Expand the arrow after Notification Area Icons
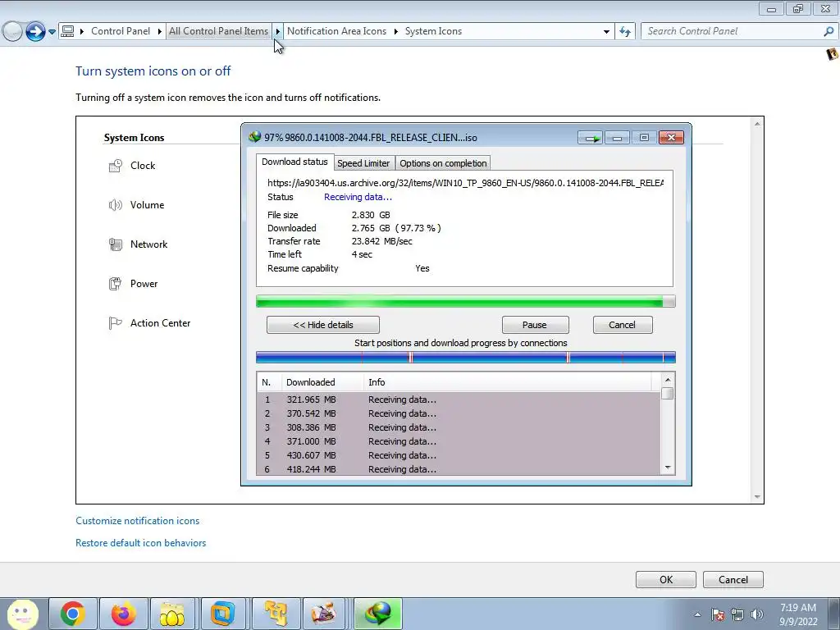This screenshot has height=630, width=840. tap(396, 32)
